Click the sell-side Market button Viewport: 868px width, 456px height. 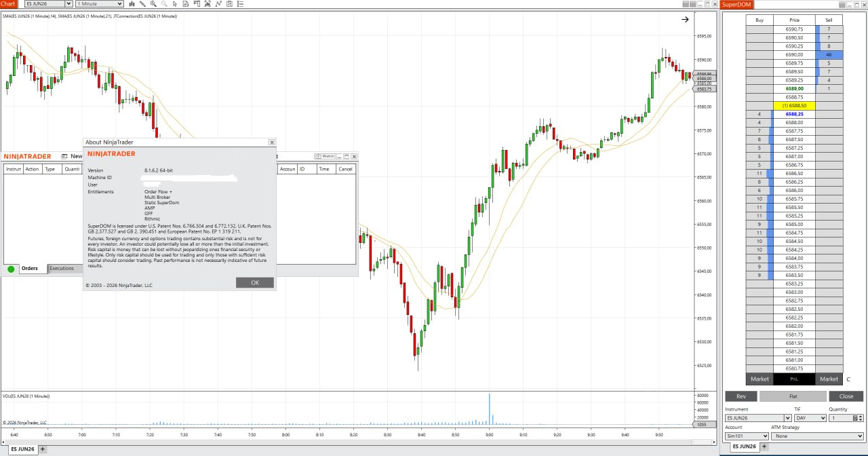pyautogui.click(x=829, y=379)
